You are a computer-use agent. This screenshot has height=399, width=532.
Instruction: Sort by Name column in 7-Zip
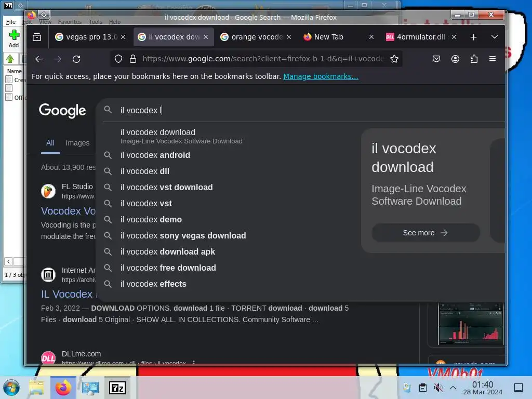point(15,71)
